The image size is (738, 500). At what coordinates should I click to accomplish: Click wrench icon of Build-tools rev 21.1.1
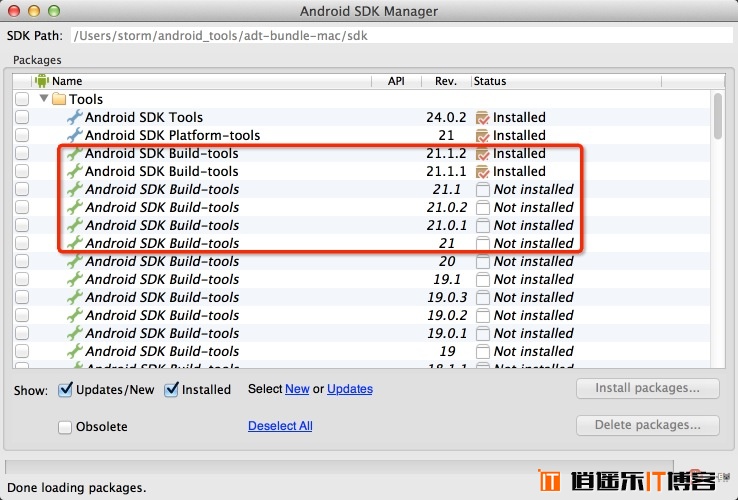click(75, 171)
